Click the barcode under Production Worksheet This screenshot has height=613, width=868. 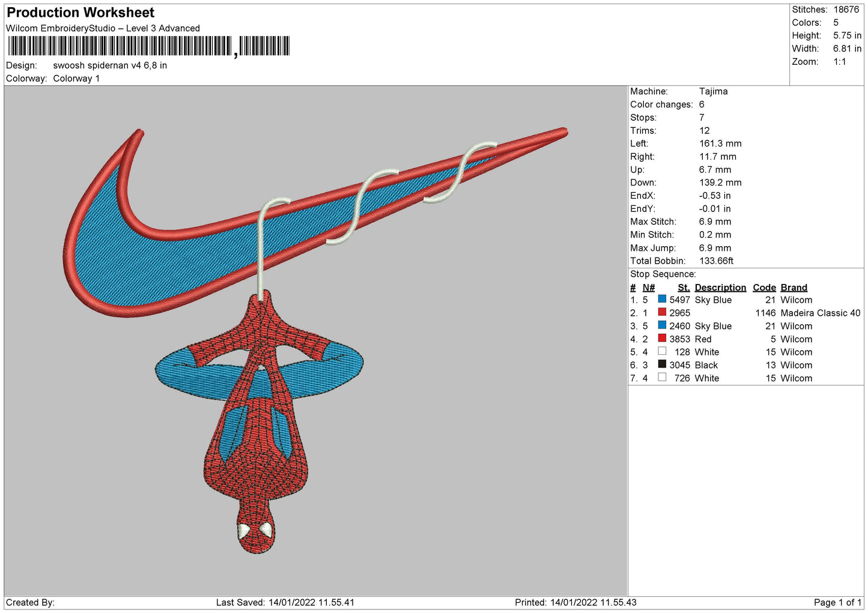tap(120, 45)
